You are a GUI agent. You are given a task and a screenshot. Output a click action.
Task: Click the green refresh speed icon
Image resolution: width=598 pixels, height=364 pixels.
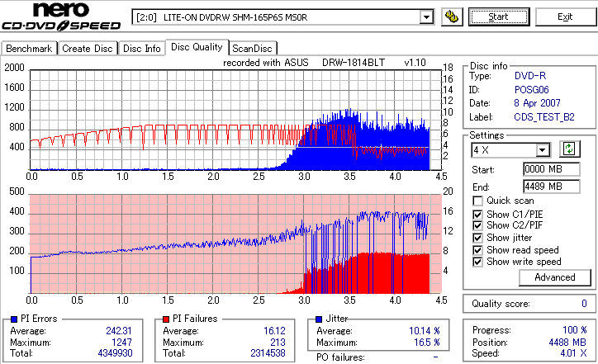(x=569, y=149)
